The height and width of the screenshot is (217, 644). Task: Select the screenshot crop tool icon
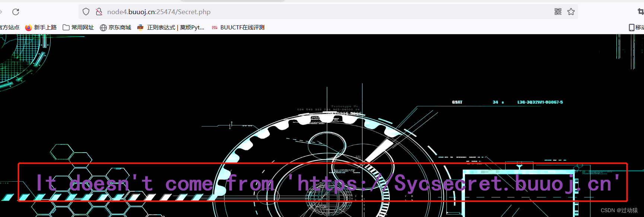point(641,12)
